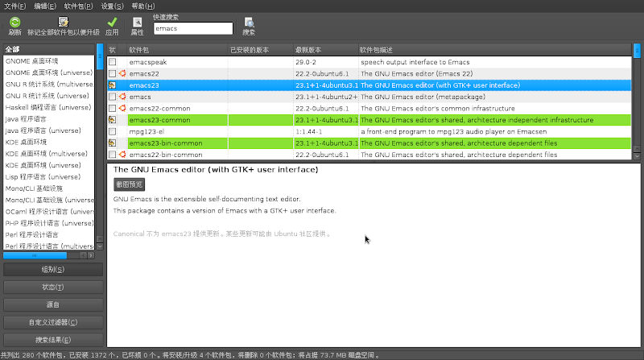Select the mpg123-el package name
This screenshot has width=644, height=360.
[147, 131]
